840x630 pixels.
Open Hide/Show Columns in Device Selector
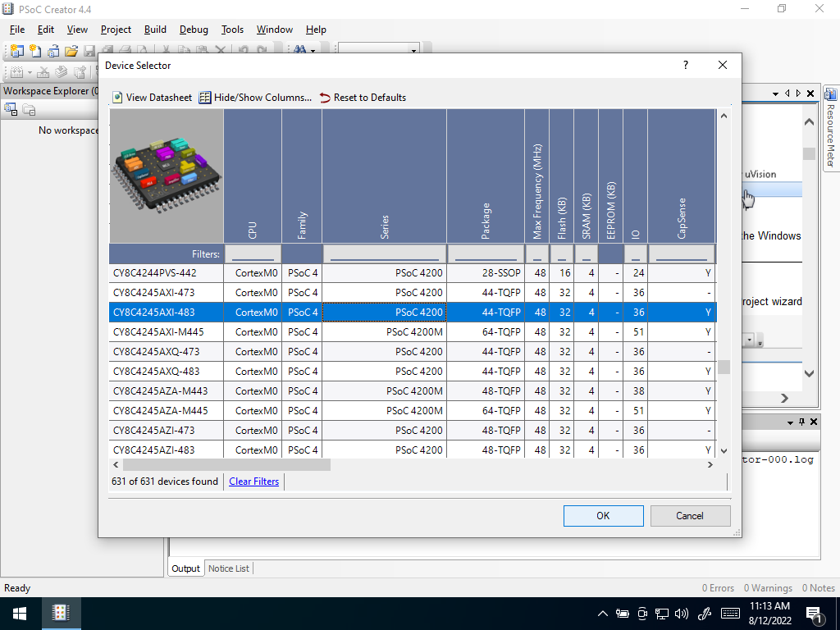click(x=256, y=98)
